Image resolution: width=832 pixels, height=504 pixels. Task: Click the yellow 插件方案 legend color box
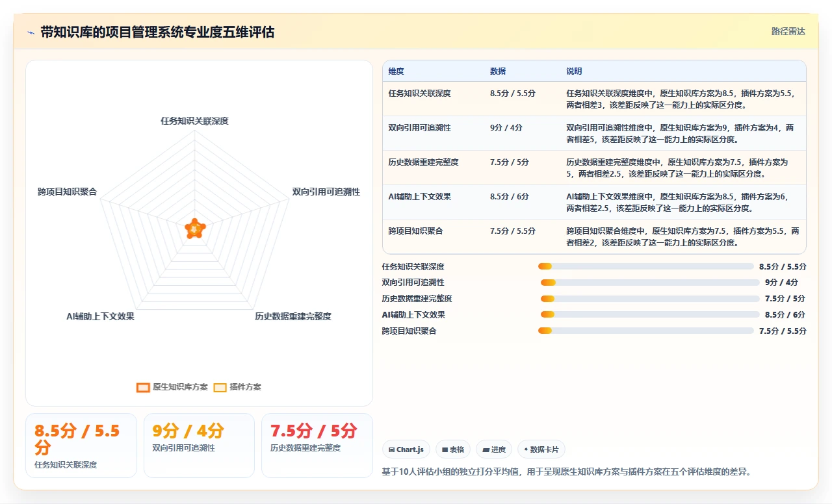point(220,388)
